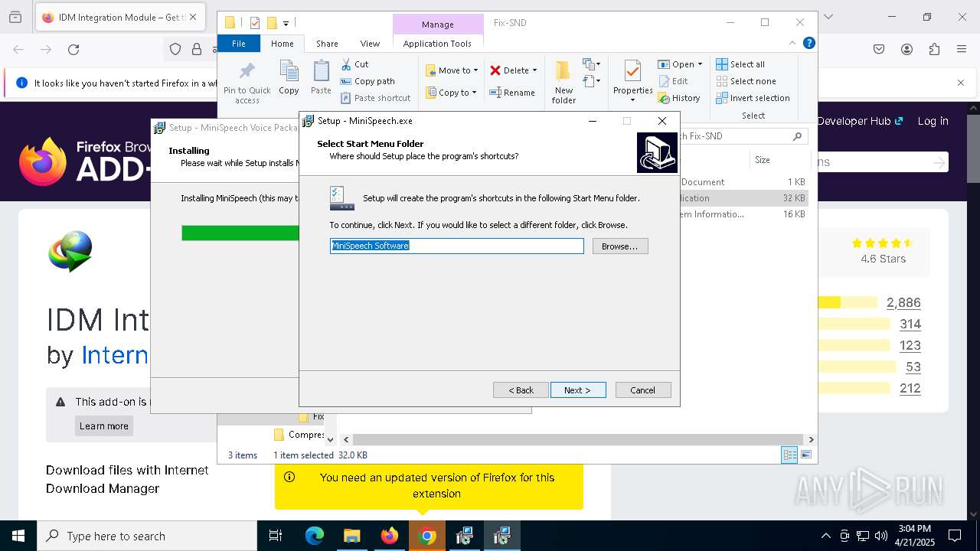Click Select none
Image resolution: width=980 pixels, height=551 pixels.
tap(746, 81)
